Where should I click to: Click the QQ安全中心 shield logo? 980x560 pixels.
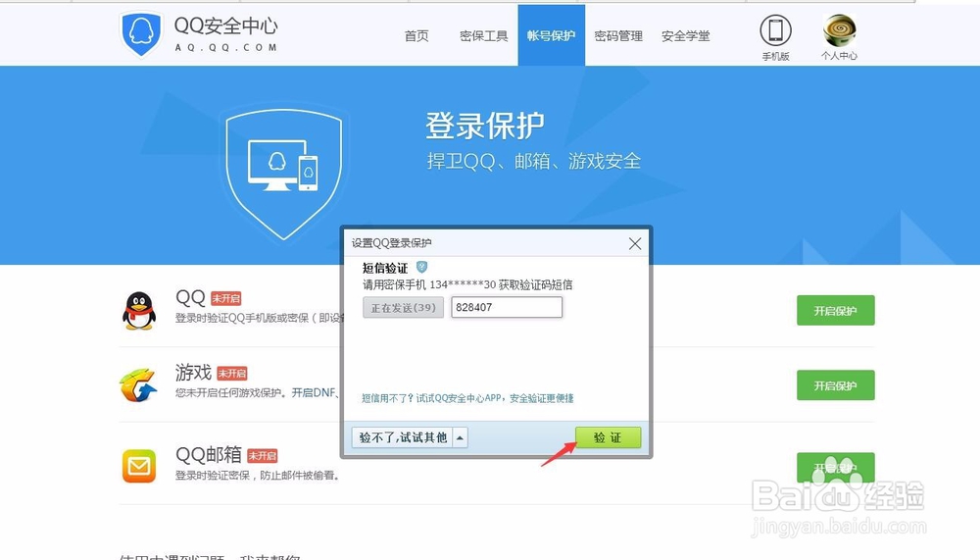coord(142,33)
